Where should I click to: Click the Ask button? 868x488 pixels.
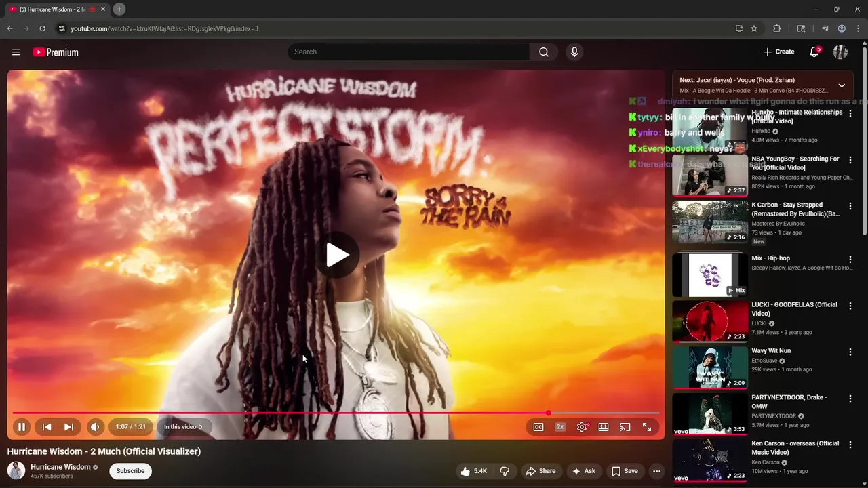coord(583,471)
